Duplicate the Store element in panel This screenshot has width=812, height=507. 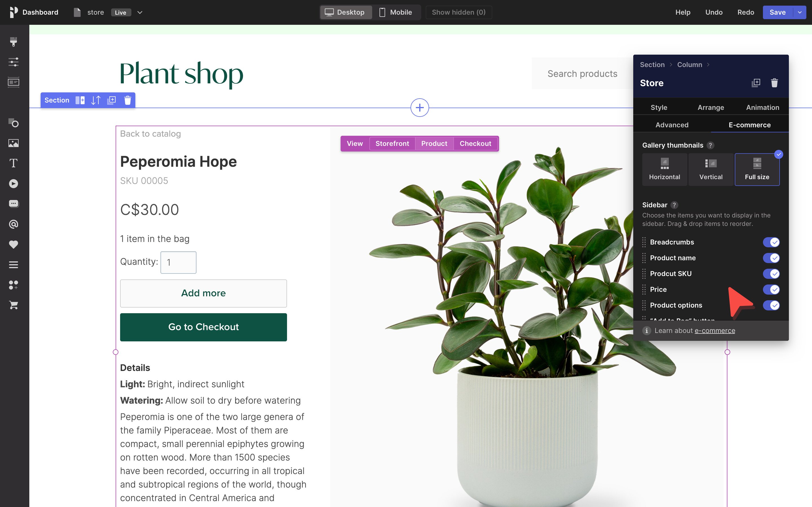[x=756, y=83]
